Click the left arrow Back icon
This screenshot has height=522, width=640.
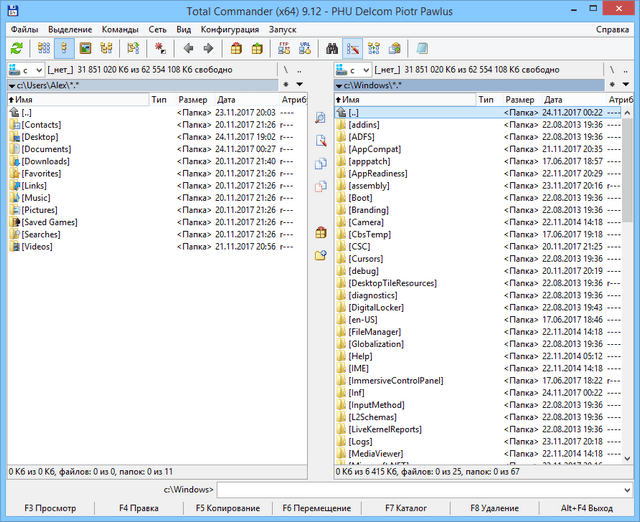tap(189, 47)
